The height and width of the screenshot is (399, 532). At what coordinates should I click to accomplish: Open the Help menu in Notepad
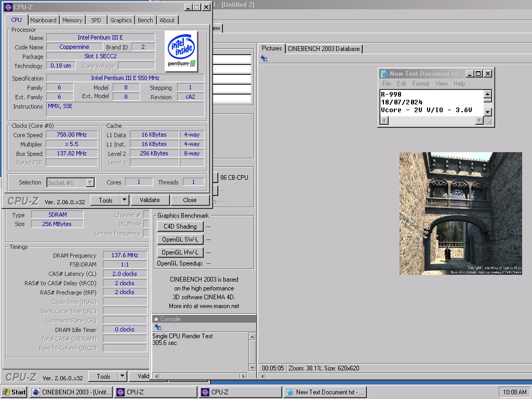tap(459, 84)
